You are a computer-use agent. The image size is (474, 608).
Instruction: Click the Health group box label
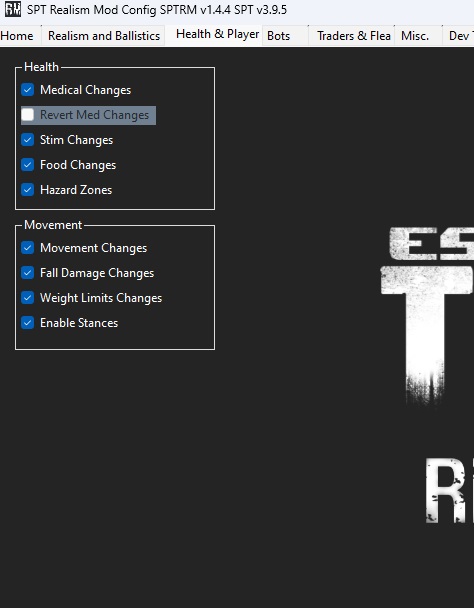pos(42,67)
